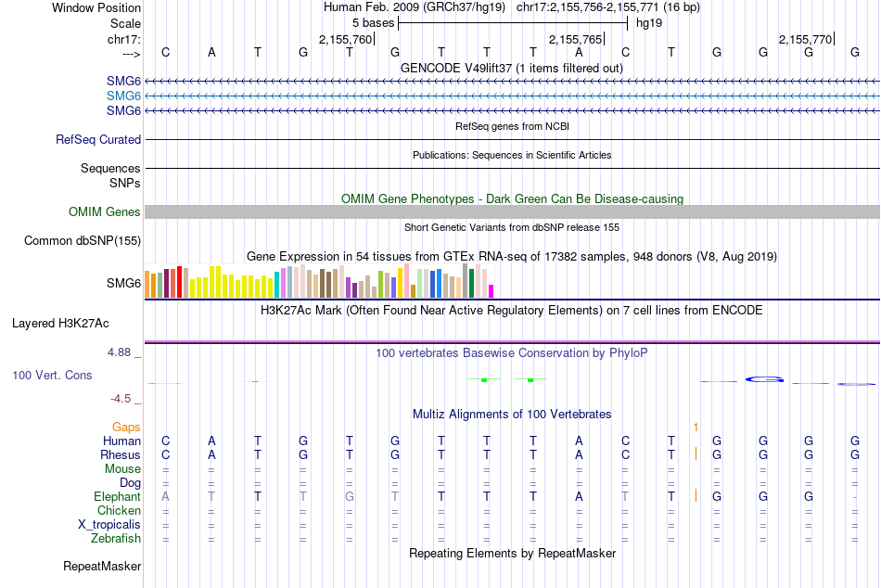The width and height of the screenshot is (881, 588).
Task: Click the Window Position track label
Action: click(96, 7)
